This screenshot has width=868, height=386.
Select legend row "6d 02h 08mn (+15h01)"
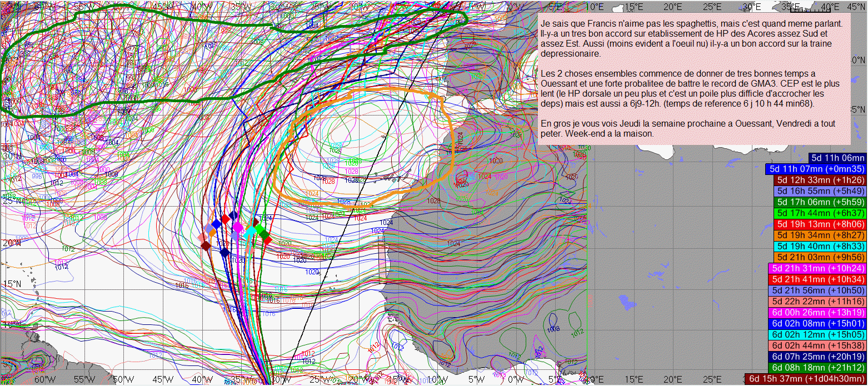(x=818, y=323)
